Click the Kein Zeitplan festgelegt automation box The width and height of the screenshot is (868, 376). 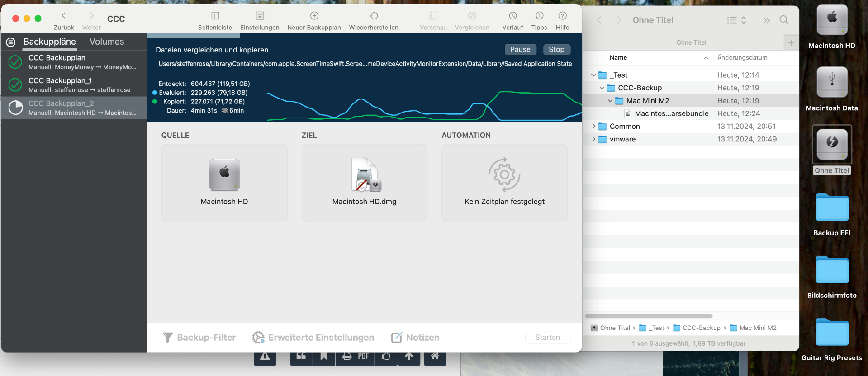505,183
